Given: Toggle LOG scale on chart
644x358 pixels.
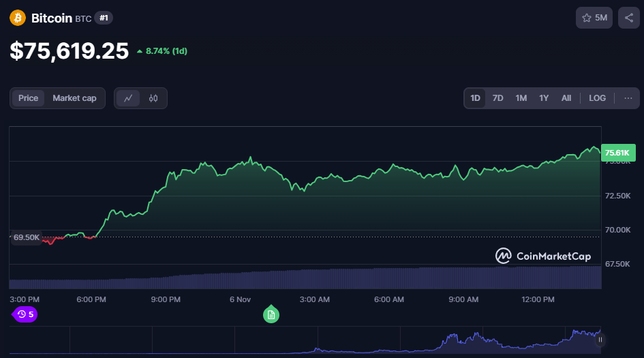Looking at the screenshot, I should pyautogui.click(x=597, y=98).
